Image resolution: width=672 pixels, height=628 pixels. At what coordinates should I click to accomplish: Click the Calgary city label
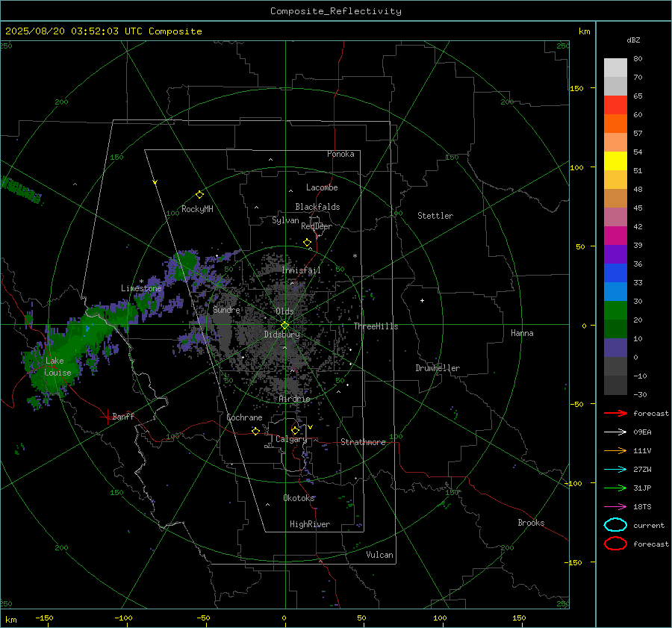click(291, 439)
